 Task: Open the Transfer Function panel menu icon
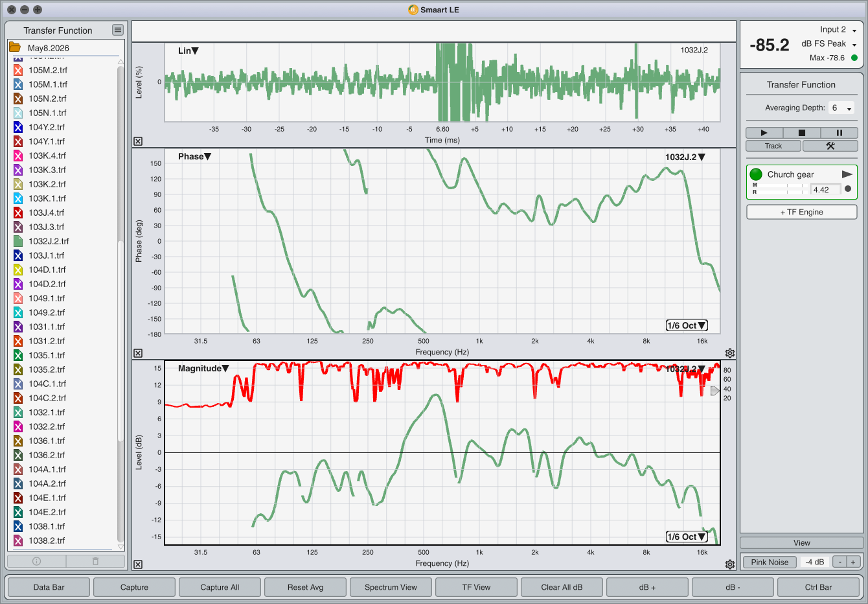(x=117, y=30)
